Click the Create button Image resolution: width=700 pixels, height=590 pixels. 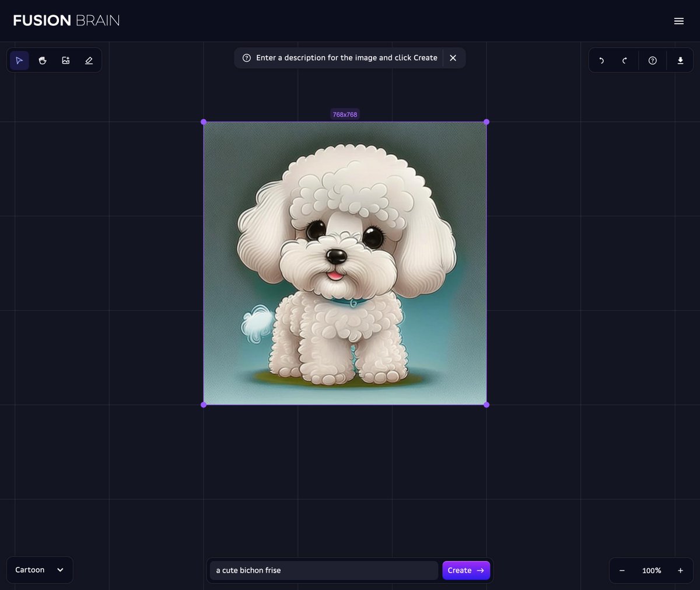tap(466, 570)
